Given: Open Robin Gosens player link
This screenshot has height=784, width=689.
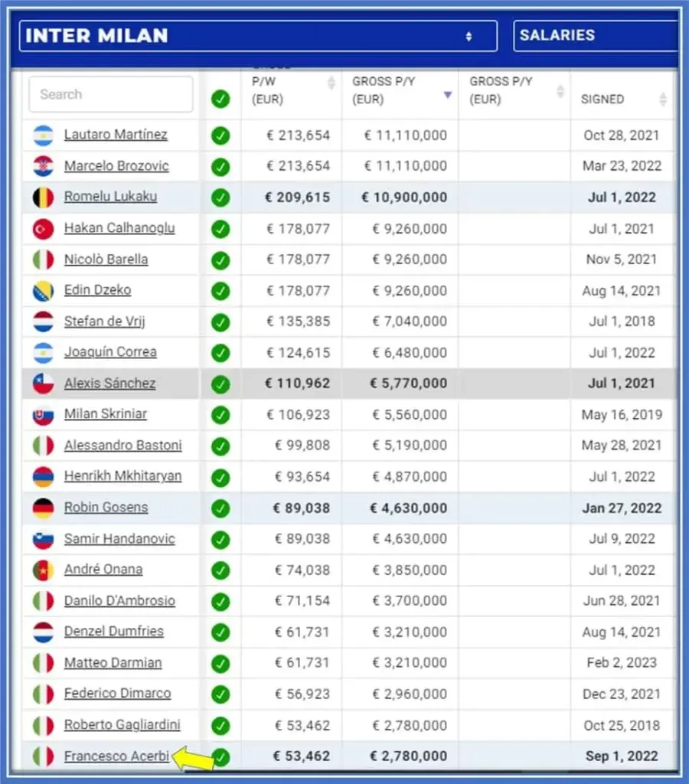Looking at the screenshot, I should tap(106, 507).
